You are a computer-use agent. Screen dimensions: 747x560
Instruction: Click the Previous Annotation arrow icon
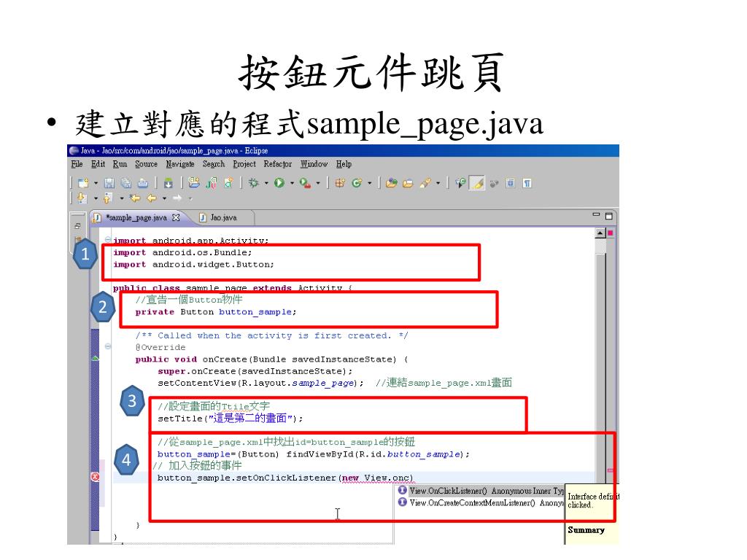108,198
